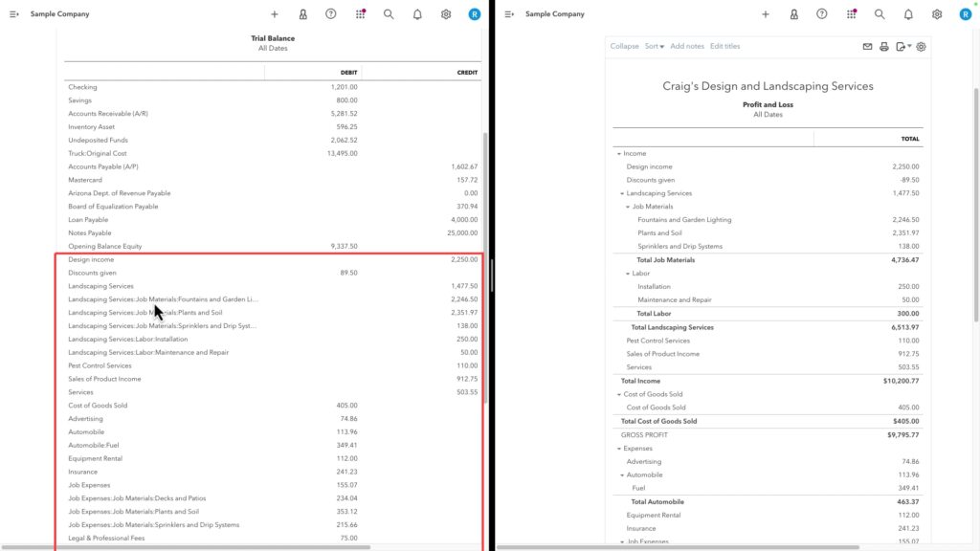Open the Settings gear in the top bar
This screenshot has height=551, width=980.
[444, 13]
